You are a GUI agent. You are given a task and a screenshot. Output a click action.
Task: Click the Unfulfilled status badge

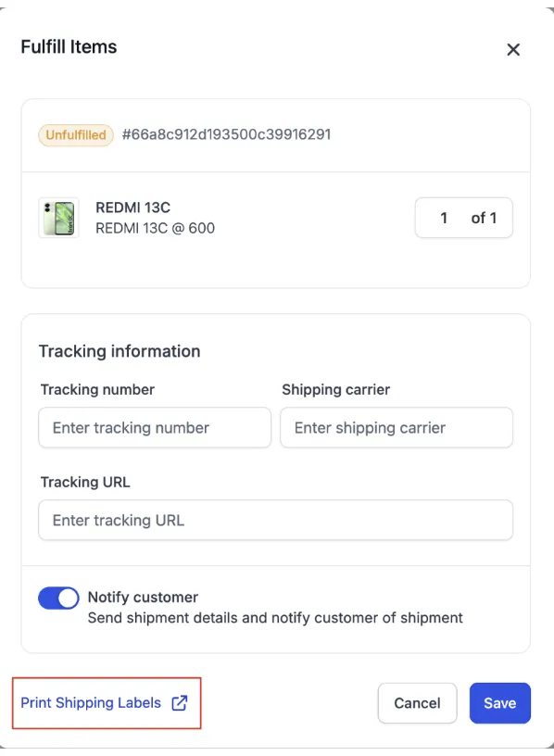76,135
